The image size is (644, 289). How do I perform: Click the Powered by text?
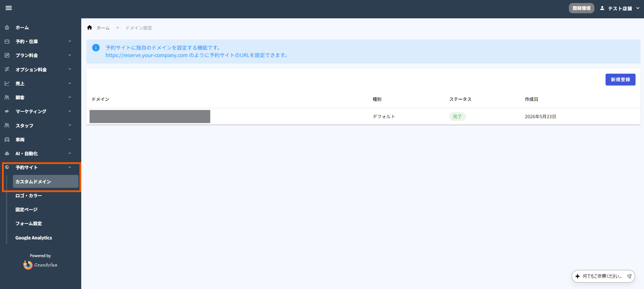tap(40, 256)
